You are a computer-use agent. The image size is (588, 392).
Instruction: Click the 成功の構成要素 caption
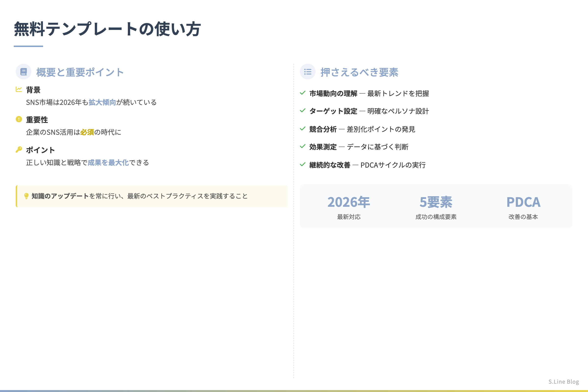pyautogui.click(x=436, y=217)
